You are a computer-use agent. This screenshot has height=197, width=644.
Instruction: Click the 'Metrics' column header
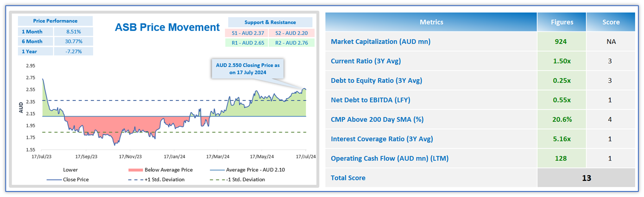pos(431,22)
